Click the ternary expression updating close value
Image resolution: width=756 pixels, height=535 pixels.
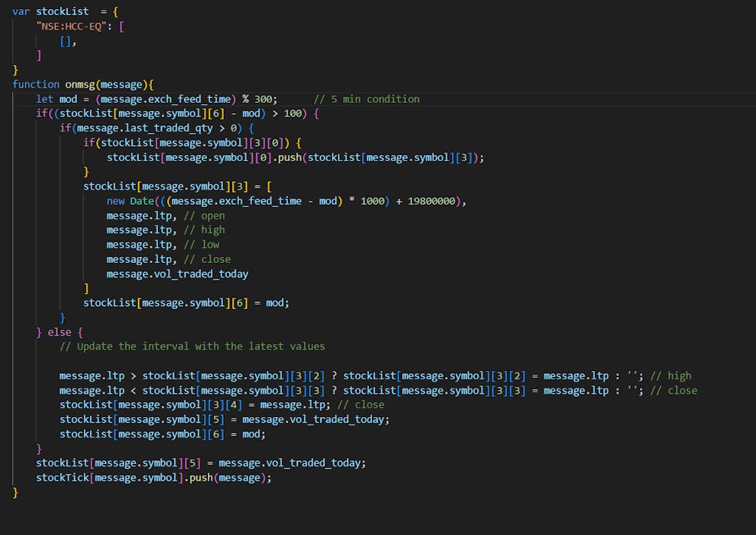point(302,390)
